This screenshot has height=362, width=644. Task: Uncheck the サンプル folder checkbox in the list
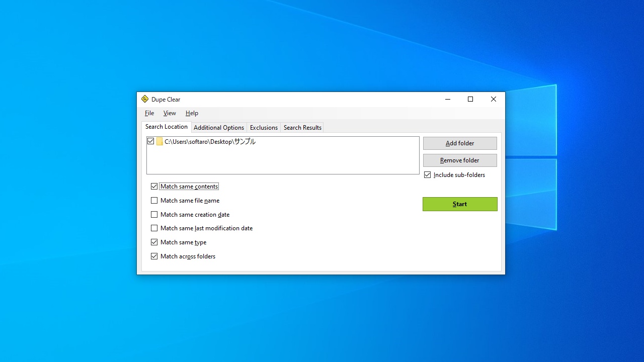pyautogui.click(x=150, y=141)
